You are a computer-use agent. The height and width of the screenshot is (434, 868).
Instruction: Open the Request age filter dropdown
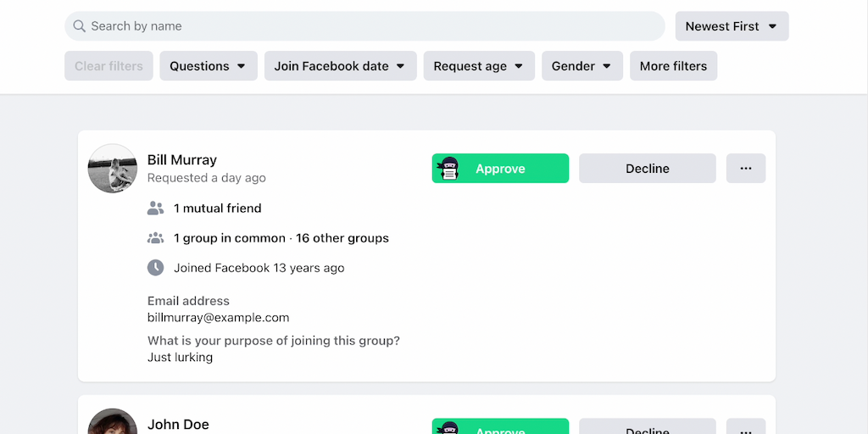click(x=479, y=66)
